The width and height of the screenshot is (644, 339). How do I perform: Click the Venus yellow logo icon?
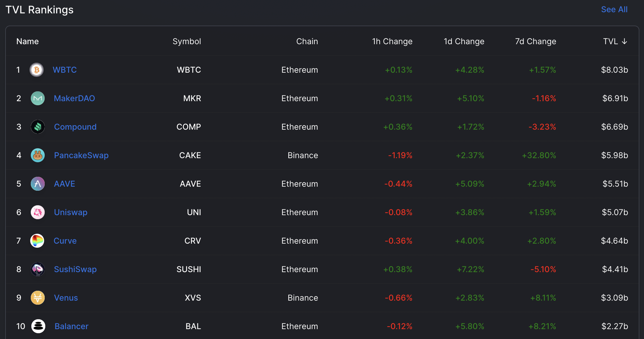(x=38, y=298)
